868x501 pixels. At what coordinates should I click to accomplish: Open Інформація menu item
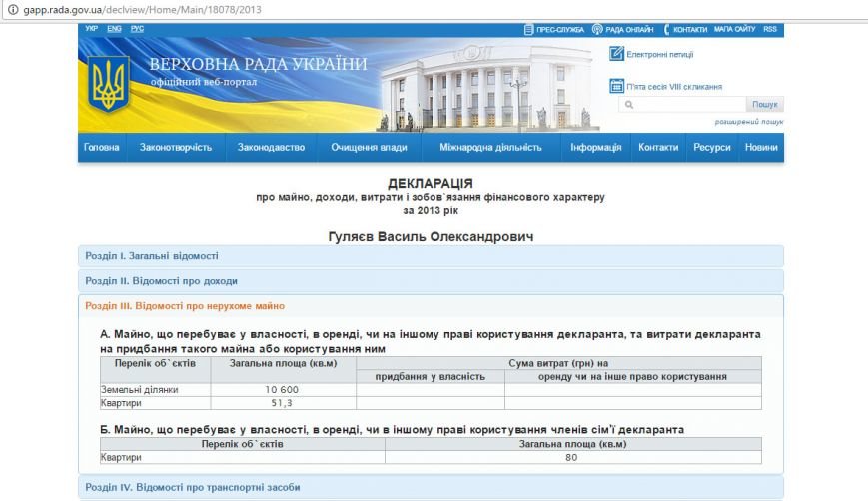[x=595, y=147]
